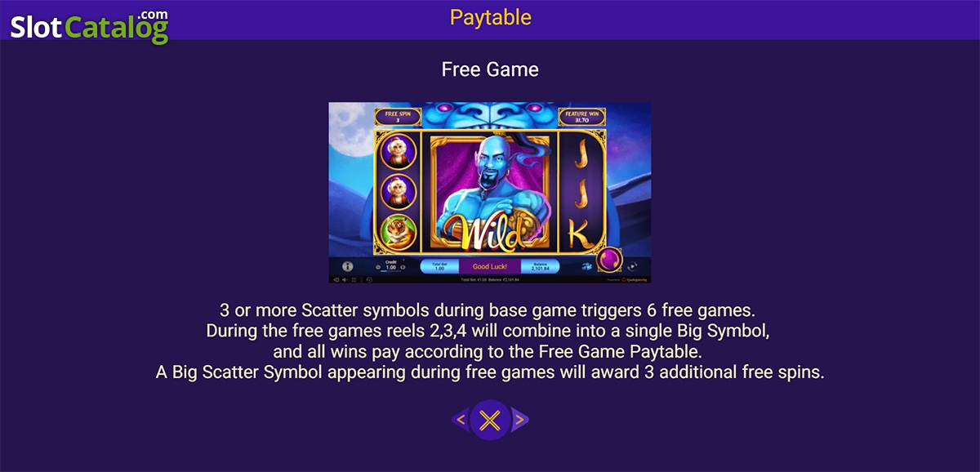This screenshot has height=472, width=980.
Task: Close the paytable with the X button
Action: pyautogui.click(x=489, y=421)
